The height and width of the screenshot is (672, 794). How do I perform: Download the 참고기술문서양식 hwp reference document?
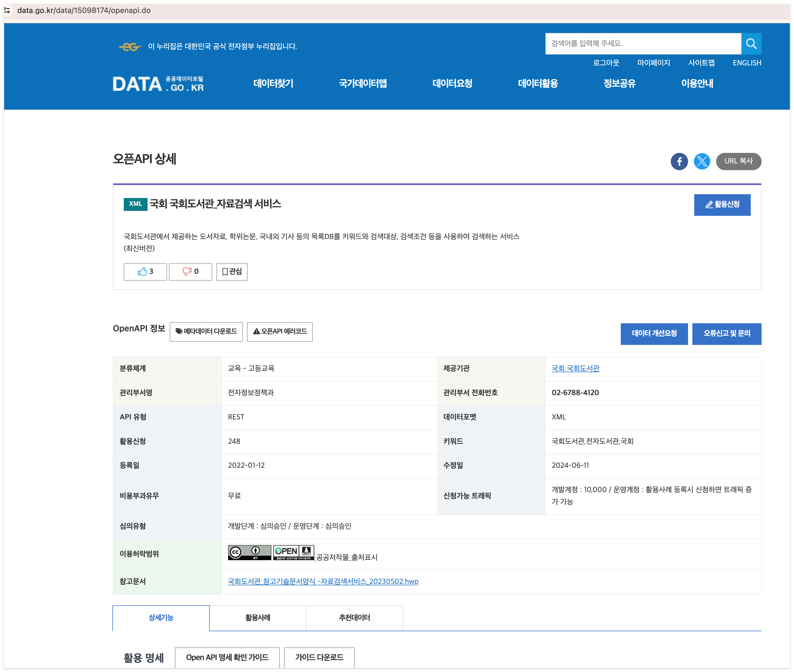(x=323, y=581)
